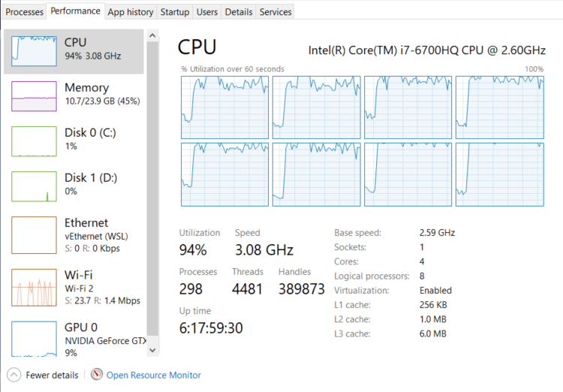Screen dimensions: 563x392
Task: Select the GPU 0 graph icon
Action: pos(35,339)
